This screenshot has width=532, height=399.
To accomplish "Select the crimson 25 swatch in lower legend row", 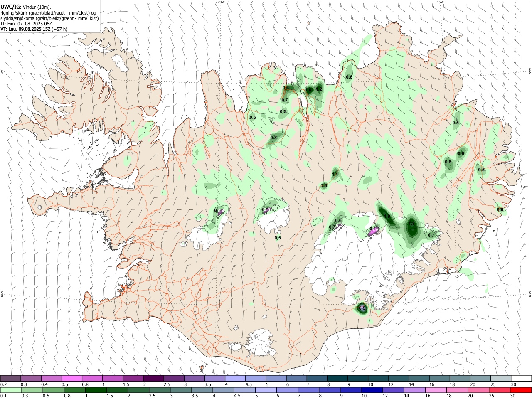I will [500, 390].
